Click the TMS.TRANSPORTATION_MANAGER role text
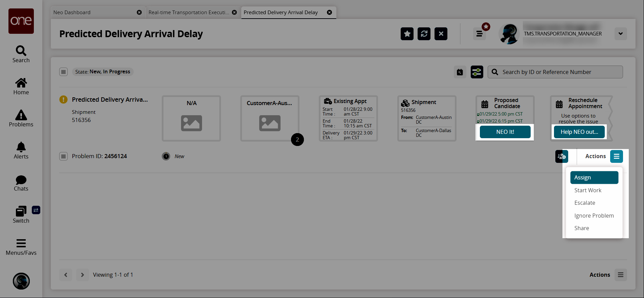Viewport: 644px width, 298px height. [x=563, y=34]
